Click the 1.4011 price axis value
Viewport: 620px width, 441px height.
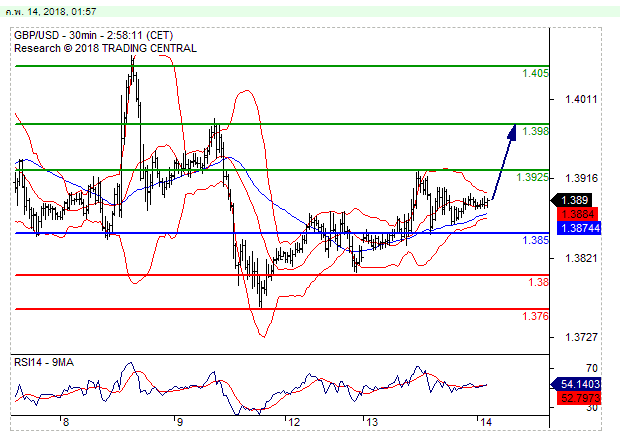[581, 99]
